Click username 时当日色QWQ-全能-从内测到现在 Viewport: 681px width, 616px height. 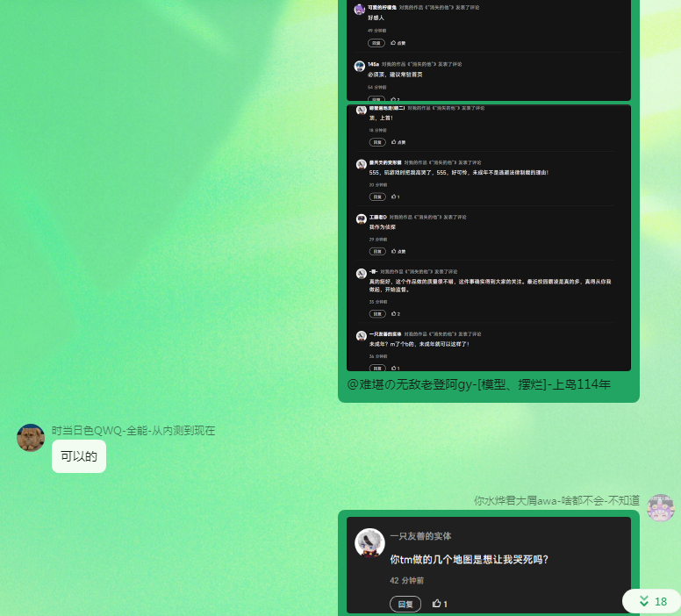pyautogui.click(x=133, y=431)
